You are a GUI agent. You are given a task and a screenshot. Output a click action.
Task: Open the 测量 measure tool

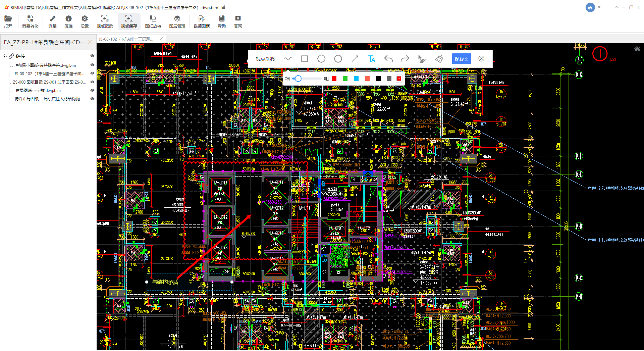(x=52, y=21)
